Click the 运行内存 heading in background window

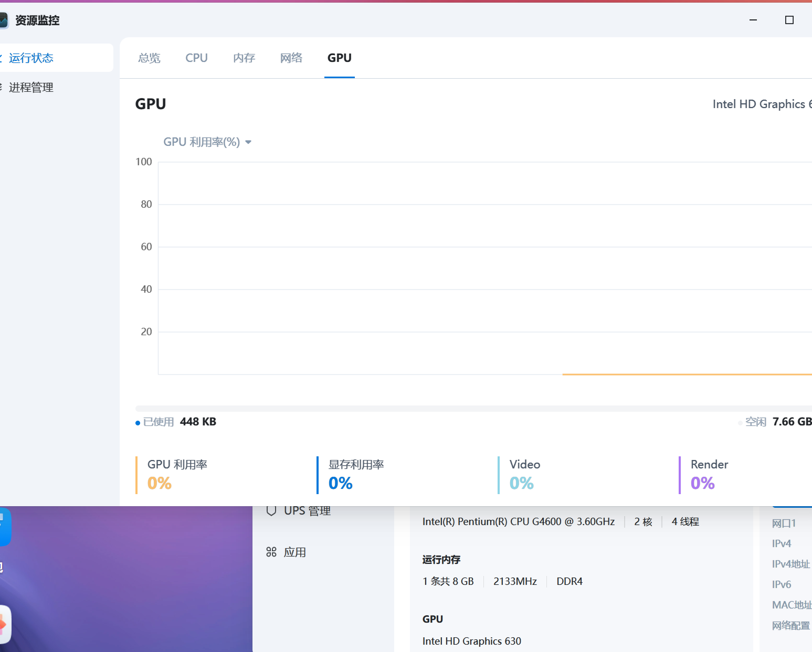tap(441, 560)
